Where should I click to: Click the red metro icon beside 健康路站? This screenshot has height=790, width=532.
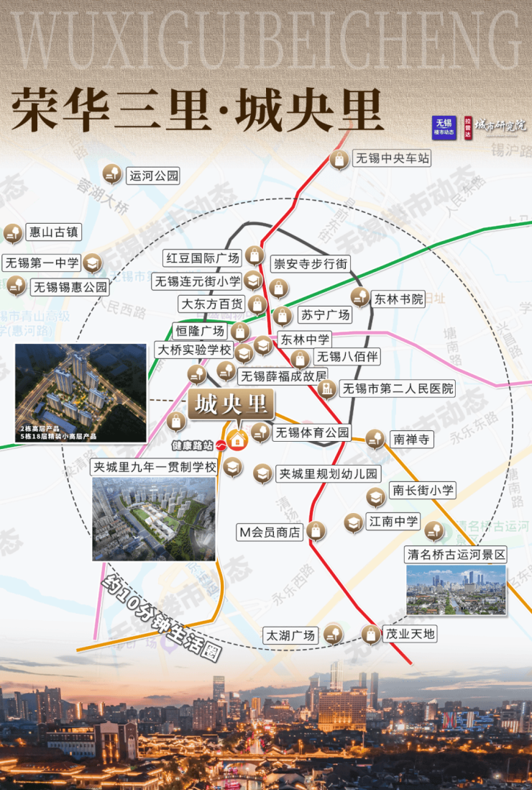pyautogui.click(x=221, y=445)
